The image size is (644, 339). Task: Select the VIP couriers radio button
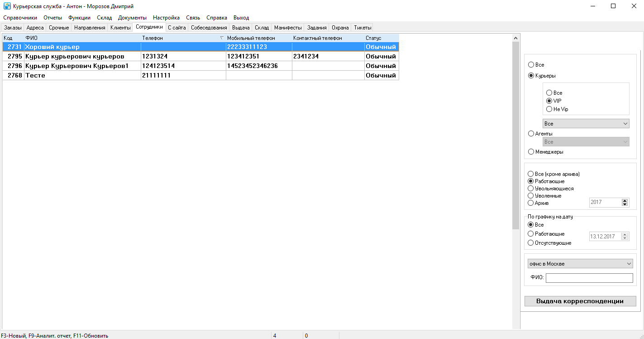tap(549, 101)
